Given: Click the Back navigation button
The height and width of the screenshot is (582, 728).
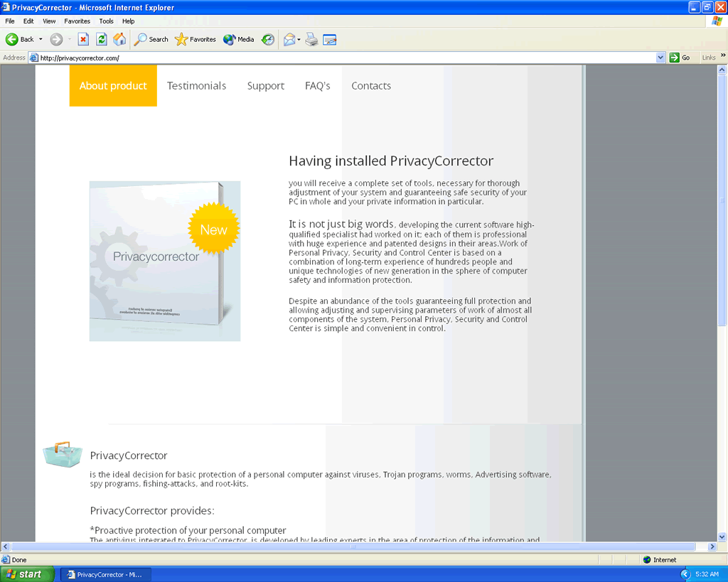Looking at the screenshot, I should (x=20, y=39).
